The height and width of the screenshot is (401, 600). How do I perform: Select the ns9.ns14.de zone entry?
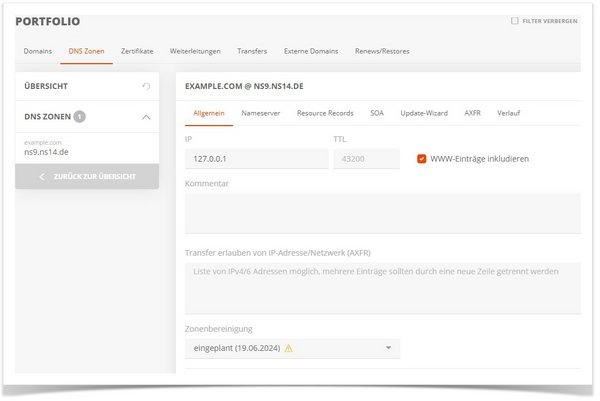point(87,148)
